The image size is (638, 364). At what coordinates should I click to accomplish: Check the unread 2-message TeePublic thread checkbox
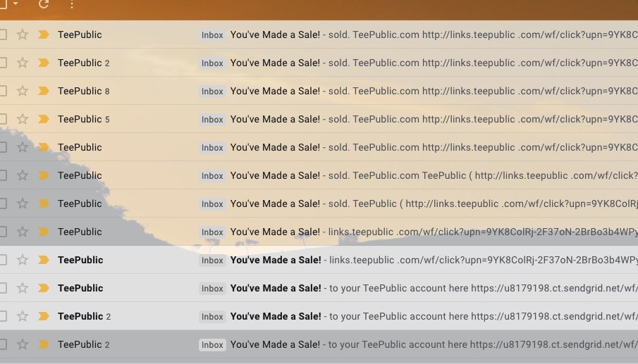coord(3,316)
